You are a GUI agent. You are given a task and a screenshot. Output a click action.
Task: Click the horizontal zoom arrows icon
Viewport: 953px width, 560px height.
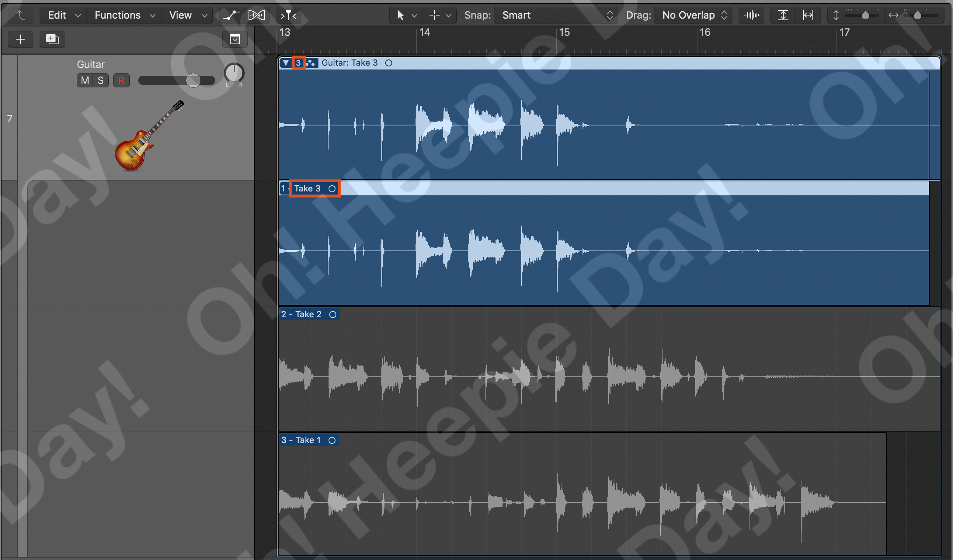click(894, 16)
